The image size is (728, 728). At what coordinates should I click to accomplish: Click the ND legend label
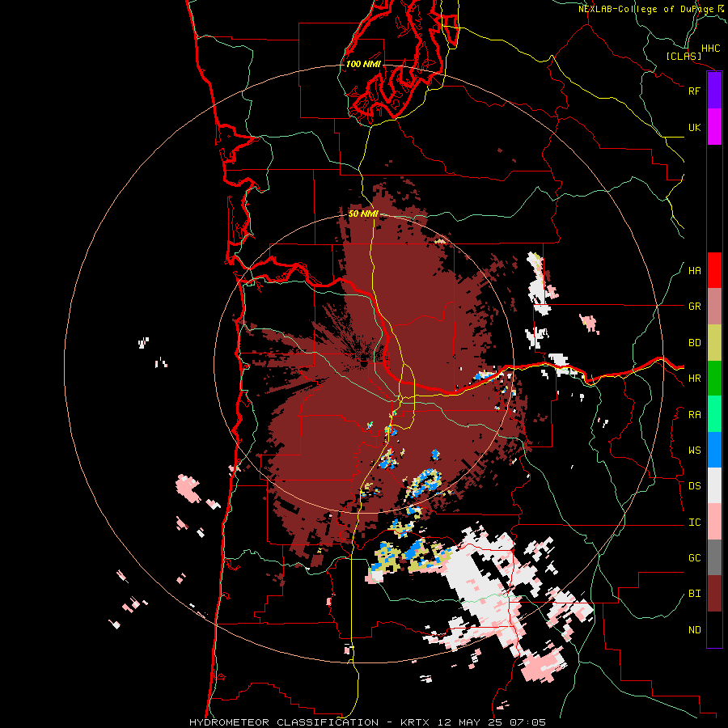(x=694, y=630)
